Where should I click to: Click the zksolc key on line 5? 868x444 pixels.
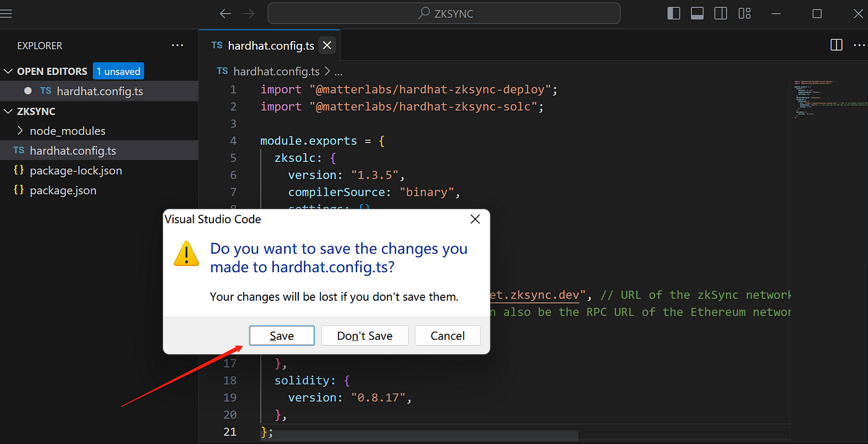(x=294, y=158)
